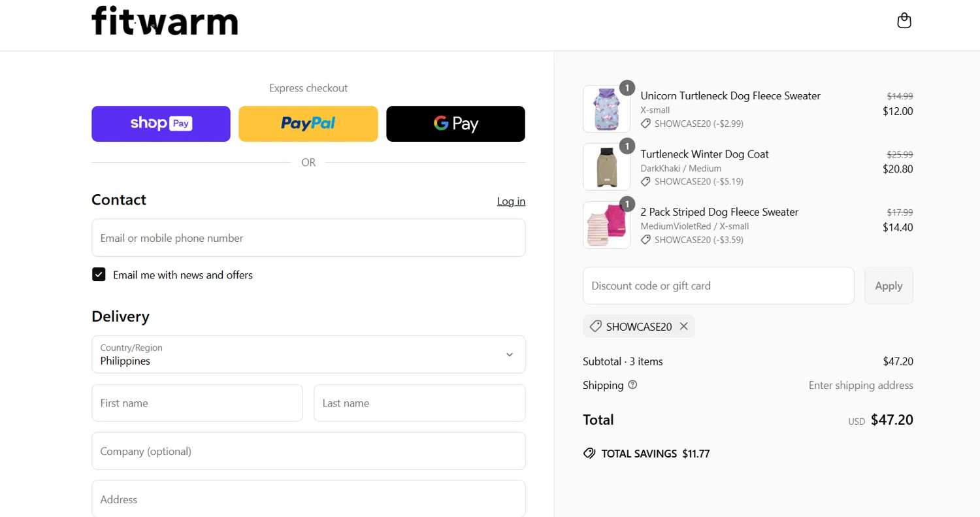Screen dimensions: 980x517
Task: Focus the Email or mobile phone number field
Action: (x=308, y=238)
